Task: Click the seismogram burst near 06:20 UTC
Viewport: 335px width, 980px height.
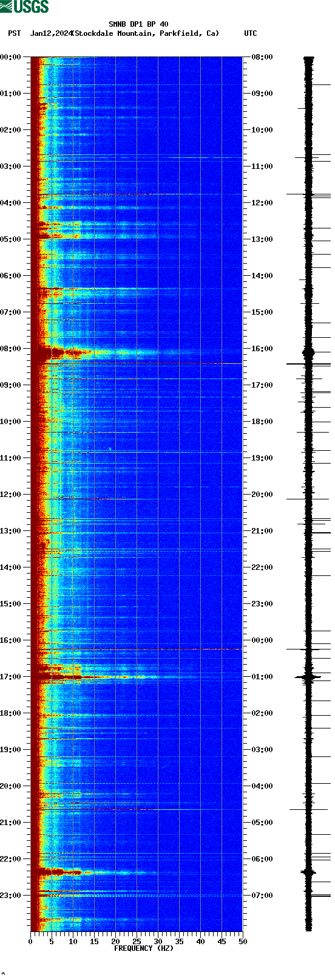Action: pyautogui.click(x=308, y=872)
